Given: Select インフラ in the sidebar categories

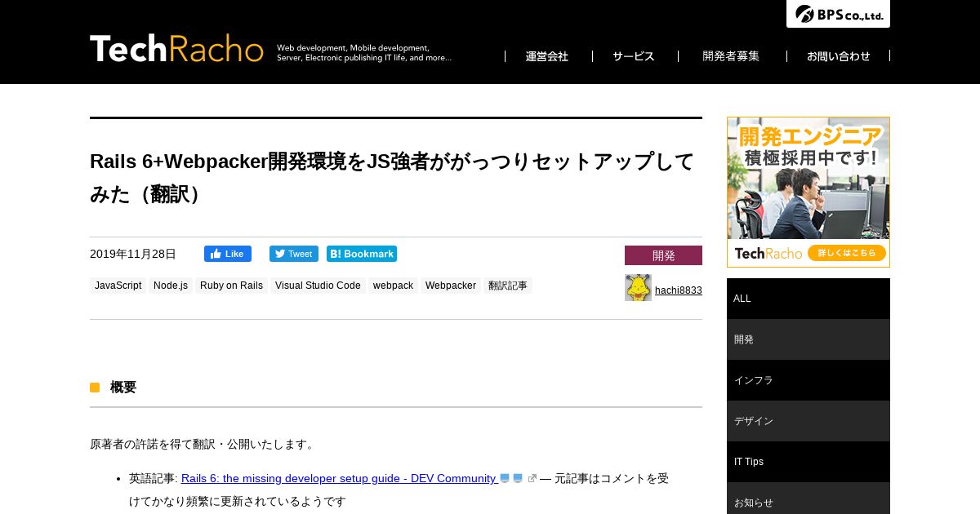Looking at the screenshot, I should [808, 380].
